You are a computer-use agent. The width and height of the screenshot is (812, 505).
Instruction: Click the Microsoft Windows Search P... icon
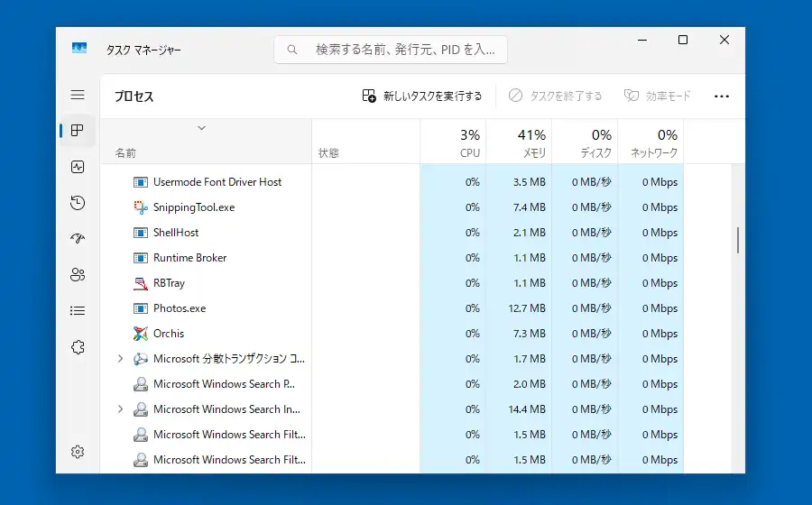pyautogui.click(x=141, y=384)
